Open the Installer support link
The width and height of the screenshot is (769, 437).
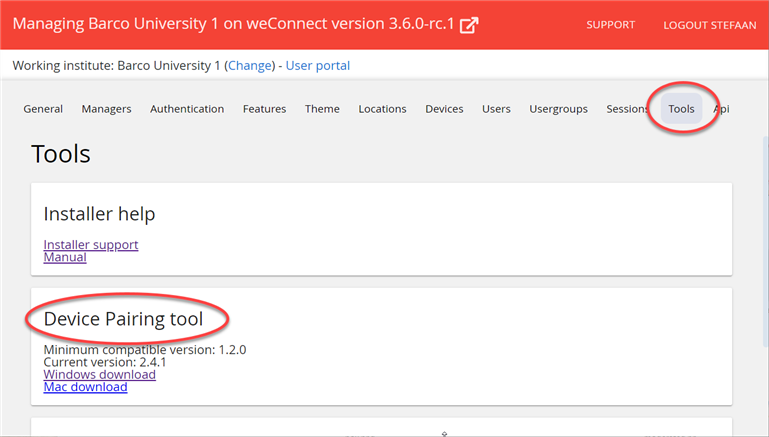pos(91,244)
